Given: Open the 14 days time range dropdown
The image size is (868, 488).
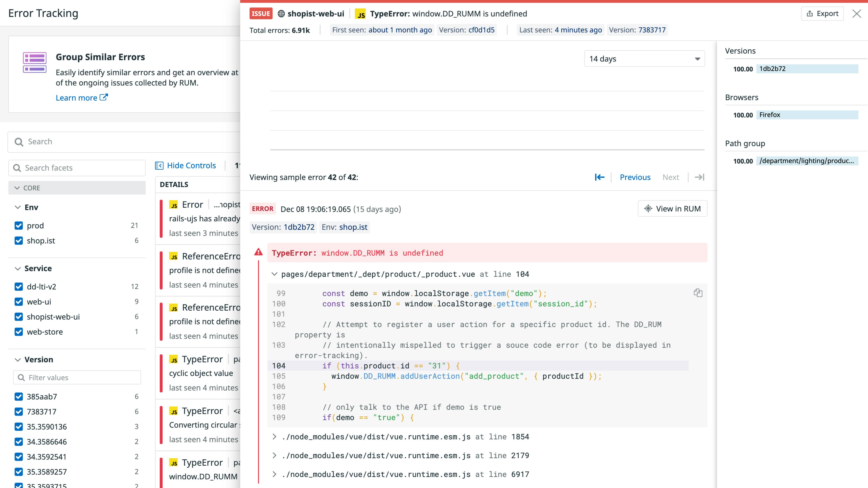Looking at the screenshot, I should pyautogui.click(x=644, y=58).
